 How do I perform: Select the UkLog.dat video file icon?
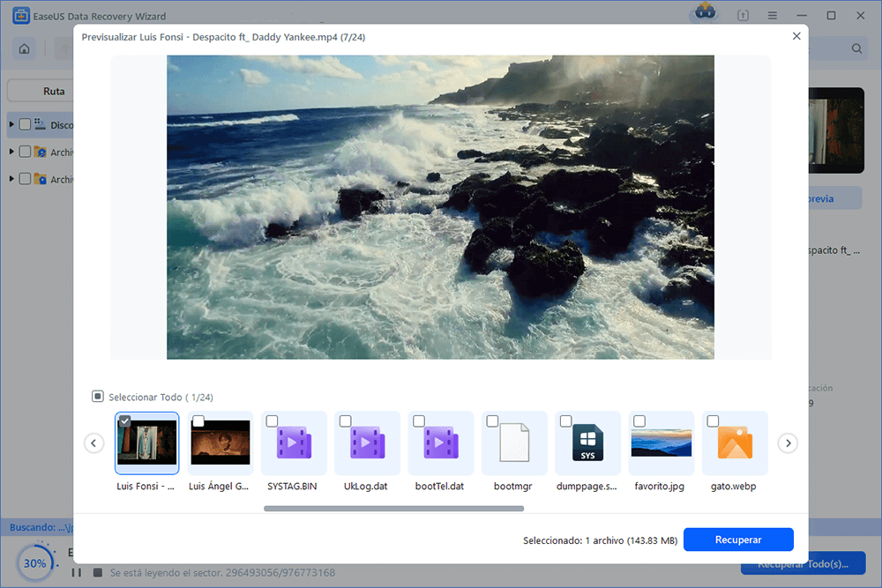point(367,443)
